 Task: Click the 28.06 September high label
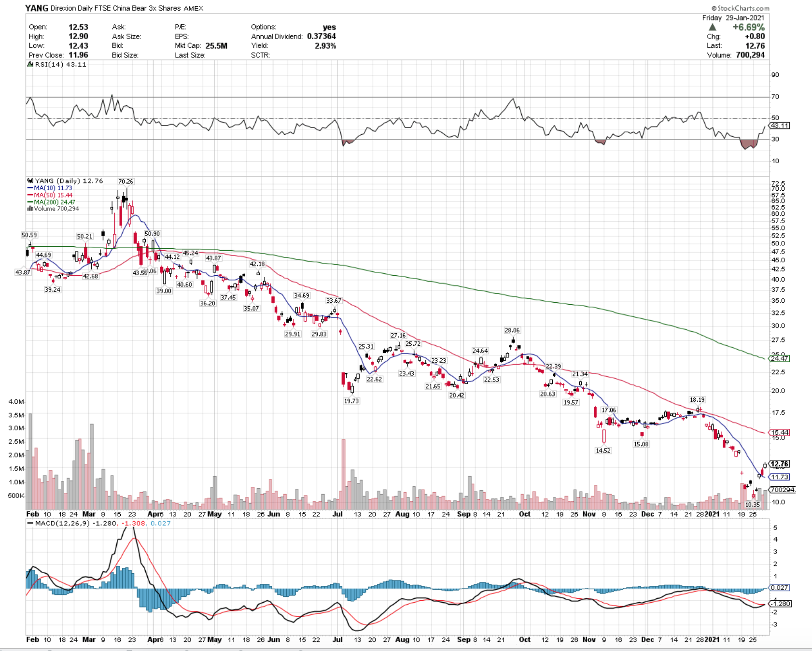click(x=512, y=330)
